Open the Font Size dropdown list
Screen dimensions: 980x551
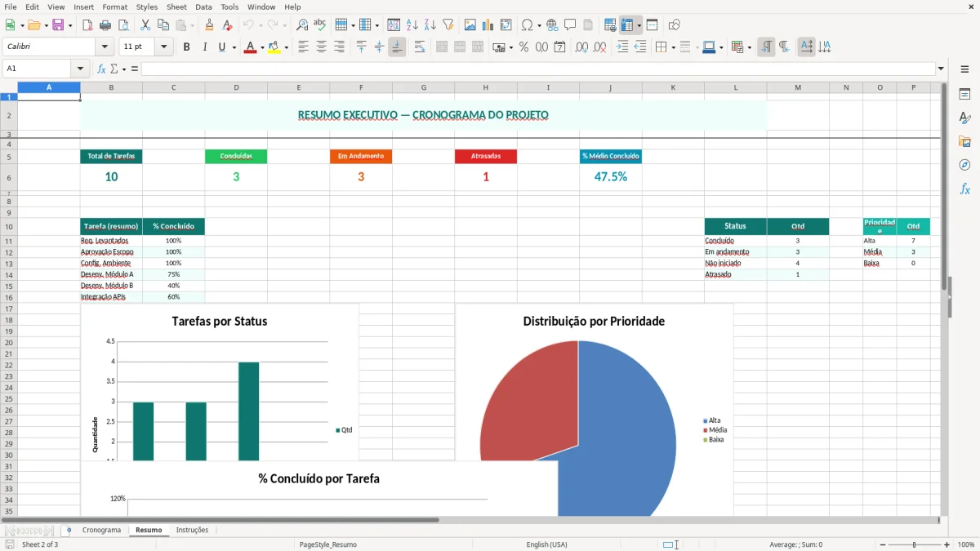tap(164, 47)
